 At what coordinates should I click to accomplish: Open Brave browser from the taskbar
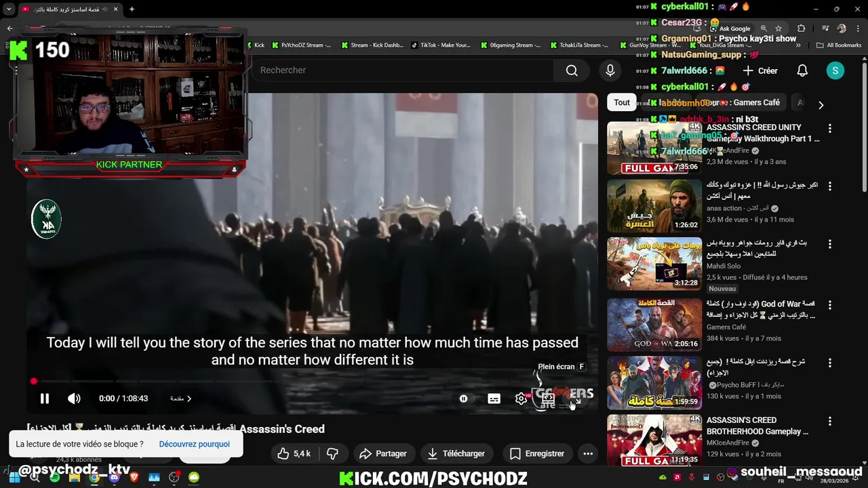click(134, 478)
